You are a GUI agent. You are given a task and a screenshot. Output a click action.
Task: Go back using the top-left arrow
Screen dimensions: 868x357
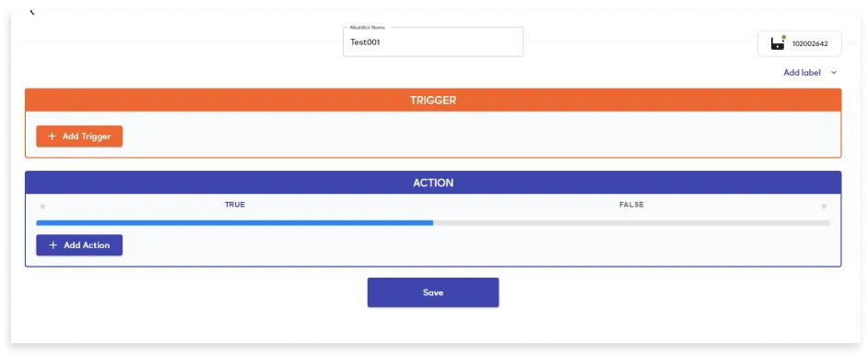[x=32, y=11]
